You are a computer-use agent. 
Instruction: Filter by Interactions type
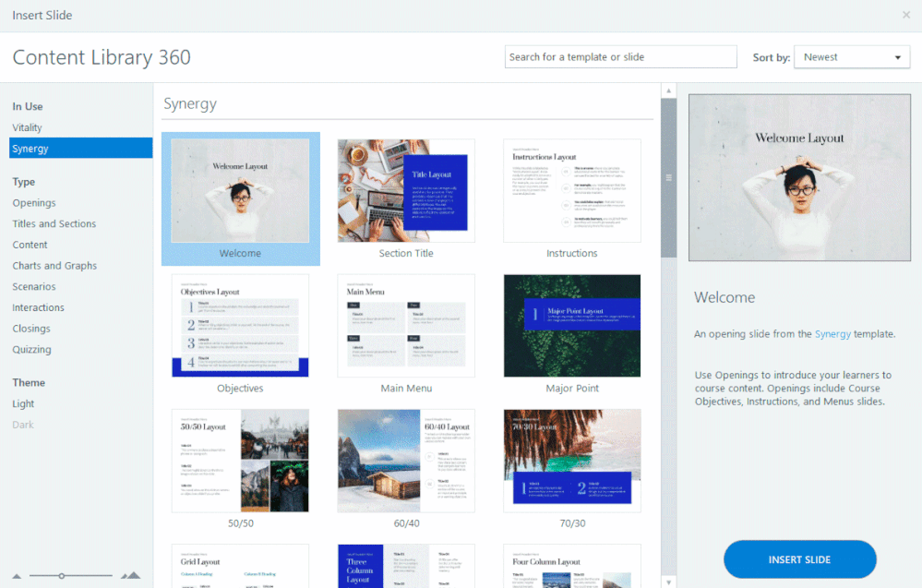[x=38, y=307]
